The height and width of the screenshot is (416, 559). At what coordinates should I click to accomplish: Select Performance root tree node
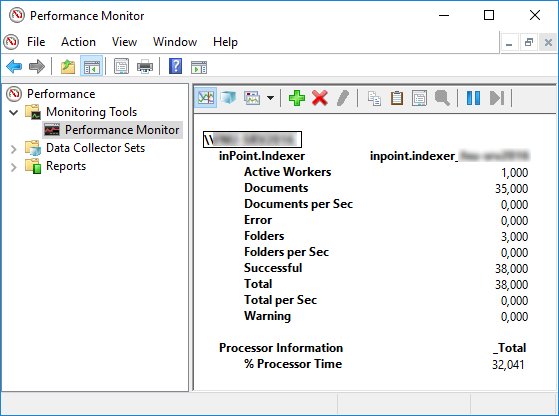[61, 94]
